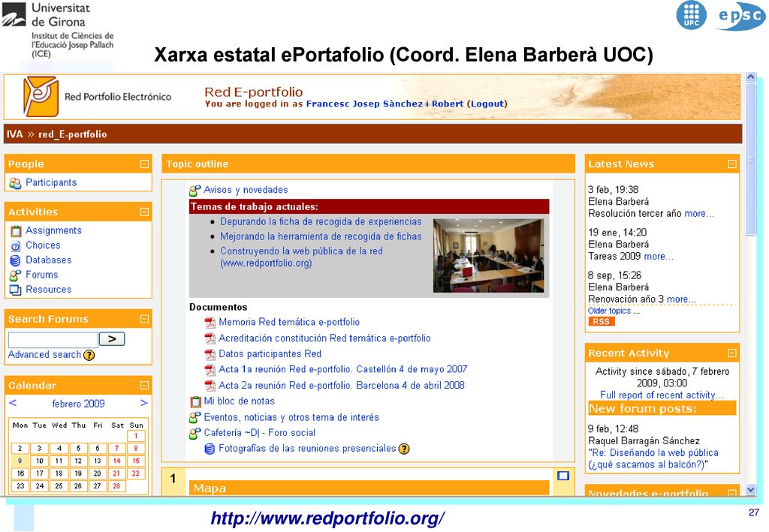Click PDF icon beside Acta 2a reunión
Screen dimensions: 769x532
coord(210,386)
